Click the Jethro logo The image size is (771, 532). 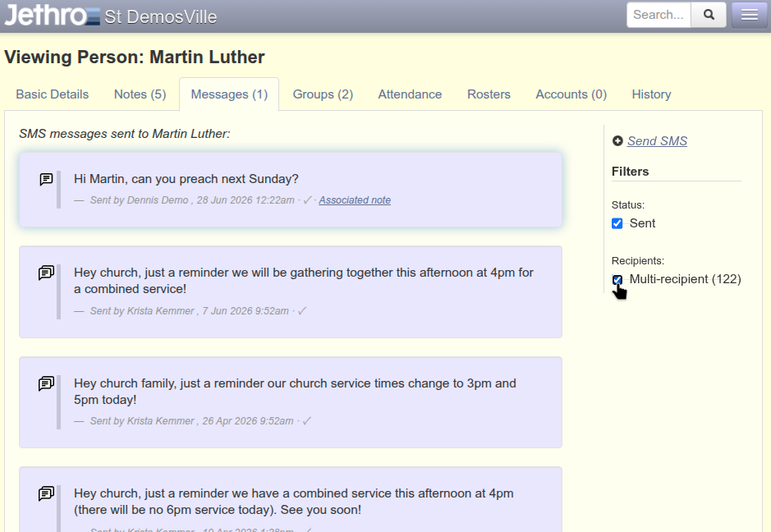(52, 15)
